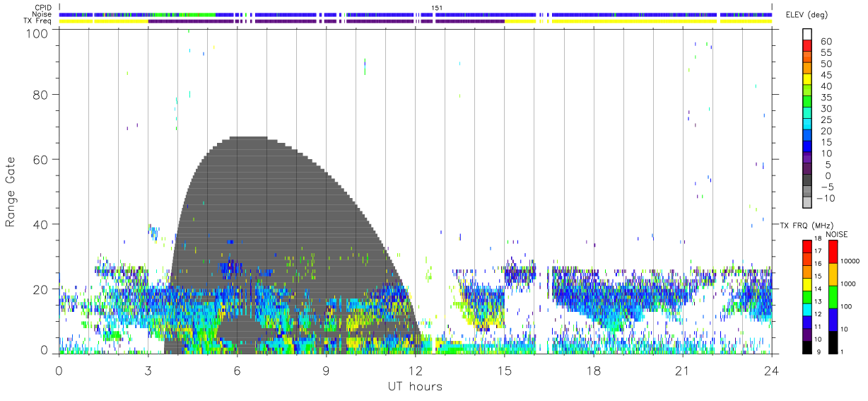868x401 pixels.
Task: Click the green segment of the NOISE colorbar
Action: [x=833, y=296]
